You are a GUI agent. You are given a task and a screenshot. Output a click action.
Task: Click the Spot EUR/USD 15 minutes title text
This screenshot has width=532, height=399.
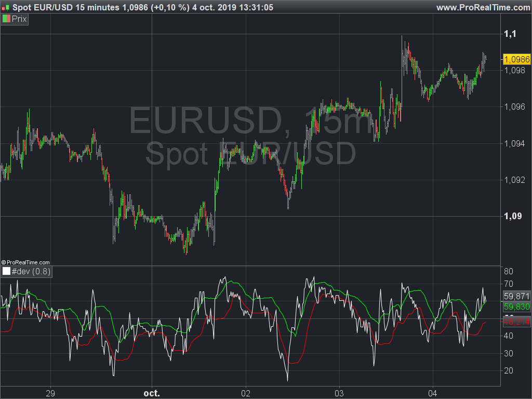66,7
